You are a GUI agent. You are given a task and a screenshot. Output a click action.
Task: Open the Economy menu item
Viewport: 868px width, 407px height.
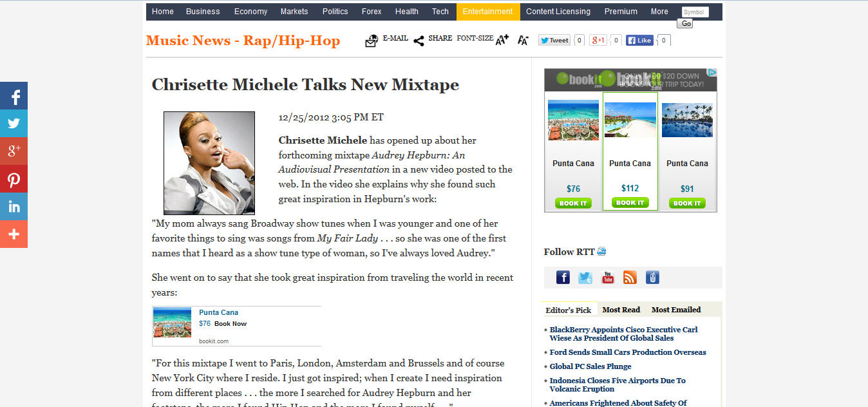[250, 12]
